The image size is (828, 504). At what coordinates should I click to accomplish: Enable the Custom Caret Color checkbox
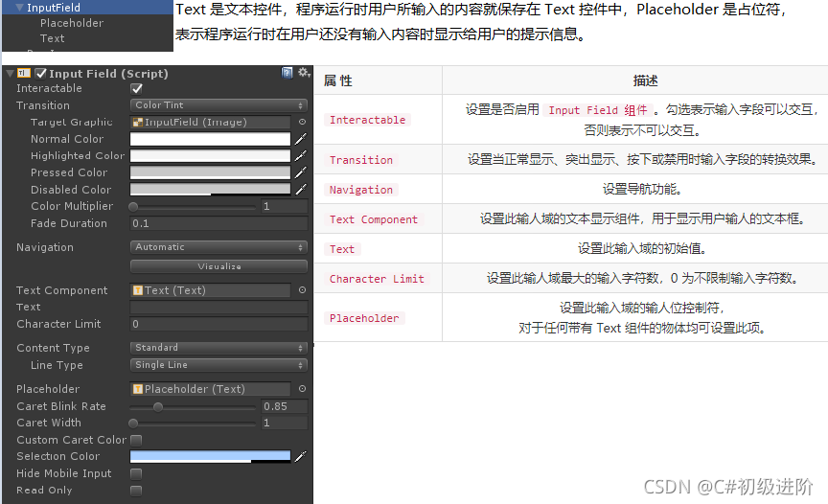click(x=136, y=440)
